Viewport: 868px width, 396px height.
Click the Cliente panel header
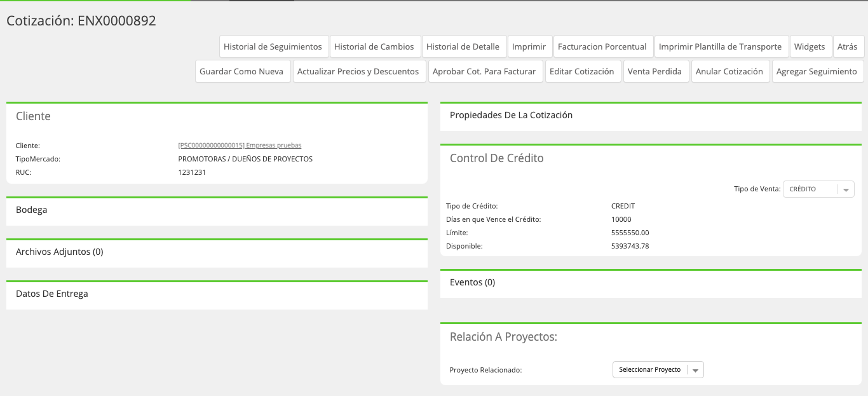click(33, 116)
